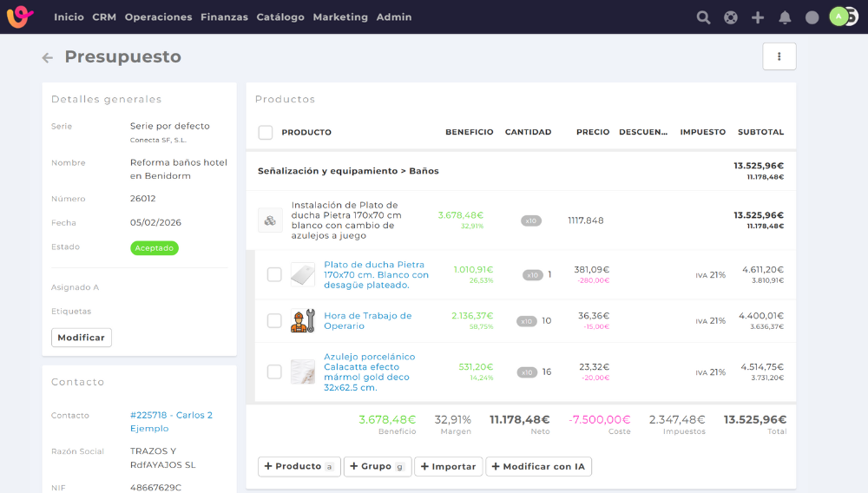The height and width of the screenshot is (493, 868).
Task: Go to Operaciones in the top menu
Action: point(158,17)
